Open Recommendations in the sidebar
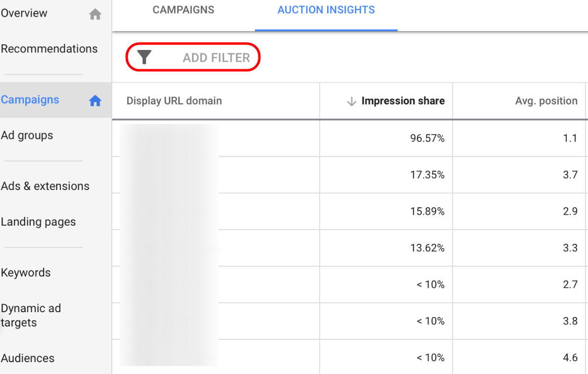 click(x=49, y=49)
